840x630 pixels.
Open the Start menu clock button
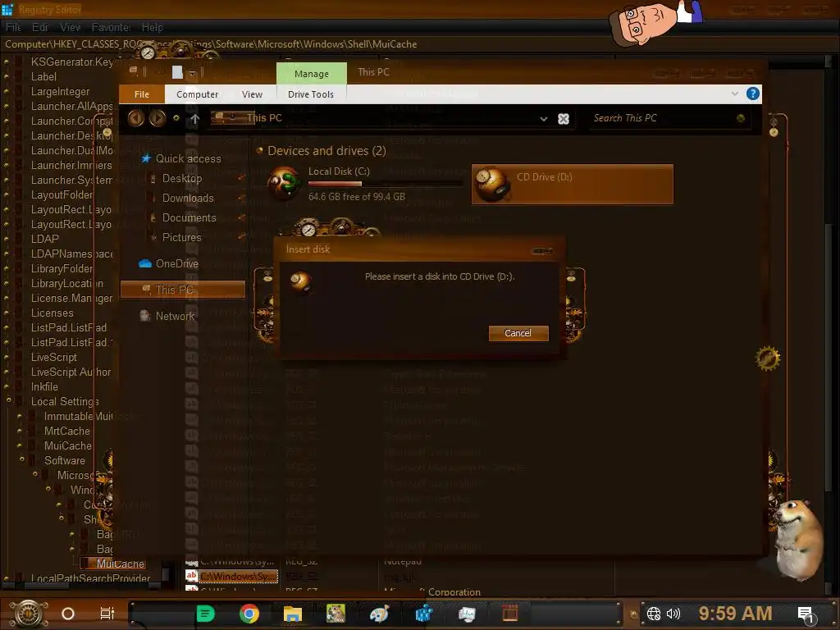(28, 614)
